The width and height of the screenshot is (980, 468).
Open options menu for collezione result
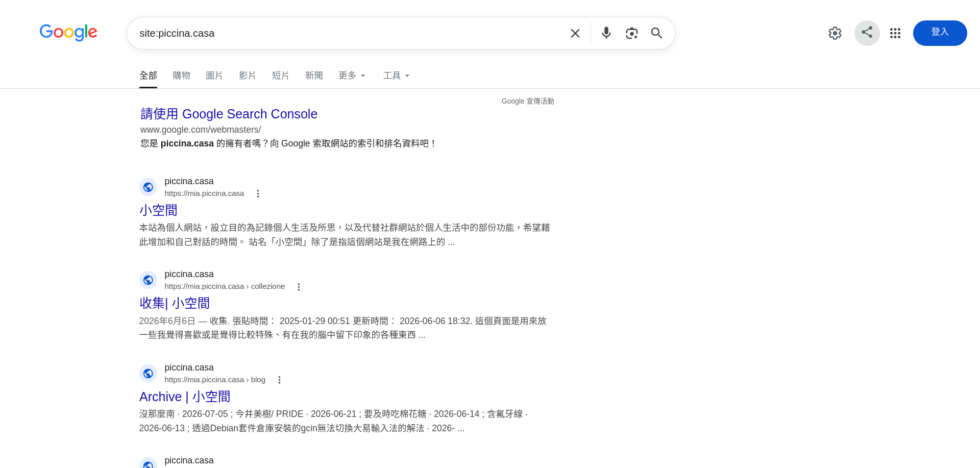click(299, 287)
